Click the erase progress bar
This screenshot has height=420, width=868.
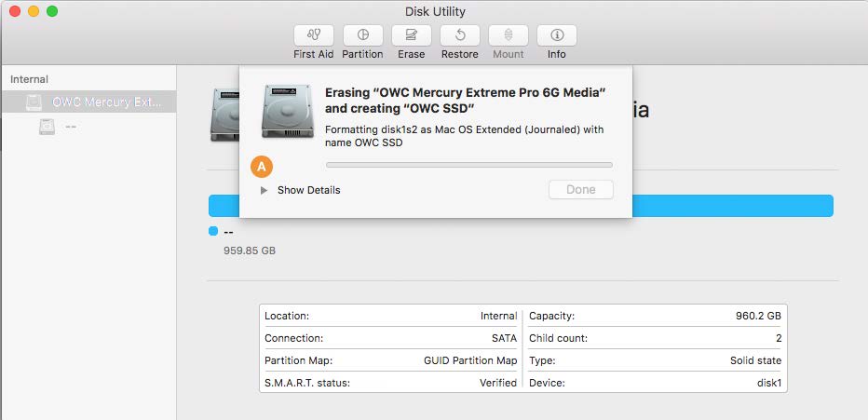pos(468,165)
